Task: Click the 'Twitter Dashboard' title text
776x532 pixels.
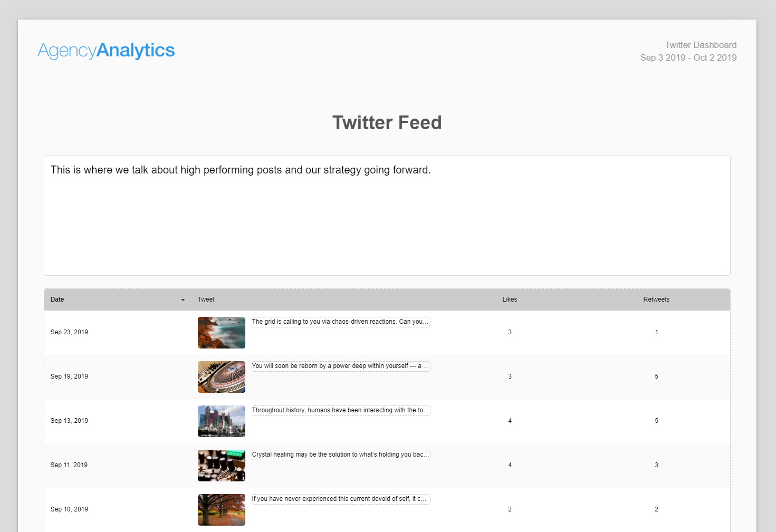Action: coord(701,45)
